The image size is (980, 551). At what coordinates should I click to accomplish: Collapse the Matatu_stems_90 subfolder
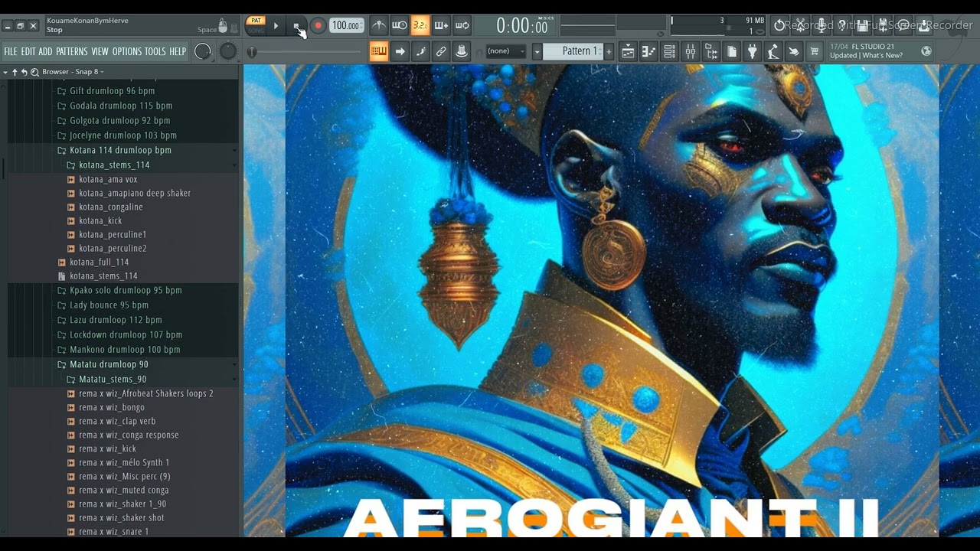[x=113, y=379]
